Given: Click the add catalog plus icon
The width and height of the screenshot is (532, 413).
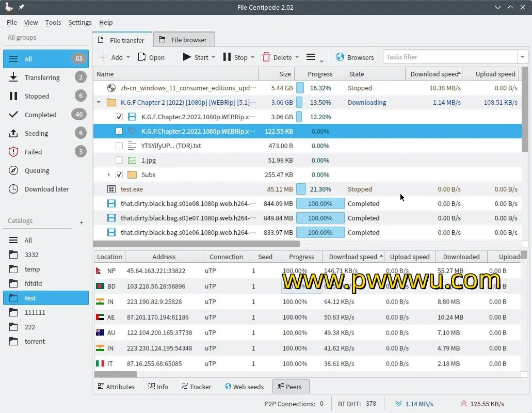Looking at the screenshot, I should [x=82, y=223].
